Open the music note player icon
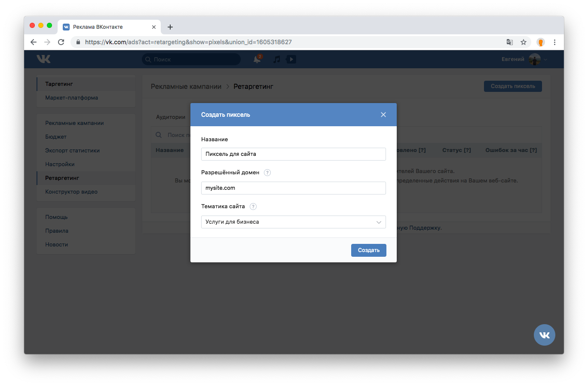 point(277,59)
